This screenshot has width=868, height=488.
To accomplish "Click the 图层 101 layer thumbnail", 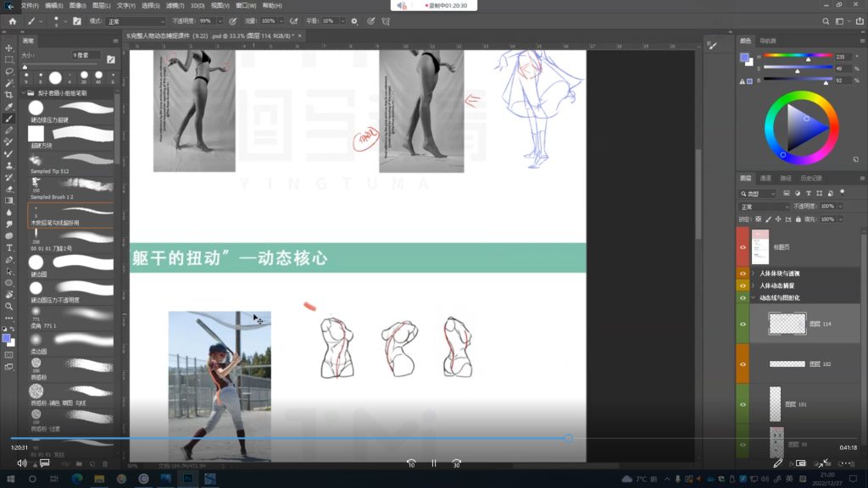I will tap(775, 404).
